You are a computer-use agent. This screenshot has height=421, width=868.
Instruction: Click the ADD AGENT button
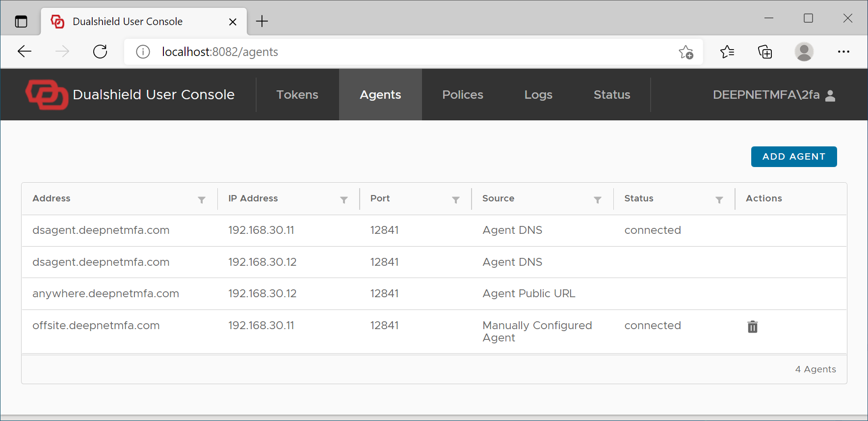793,157
